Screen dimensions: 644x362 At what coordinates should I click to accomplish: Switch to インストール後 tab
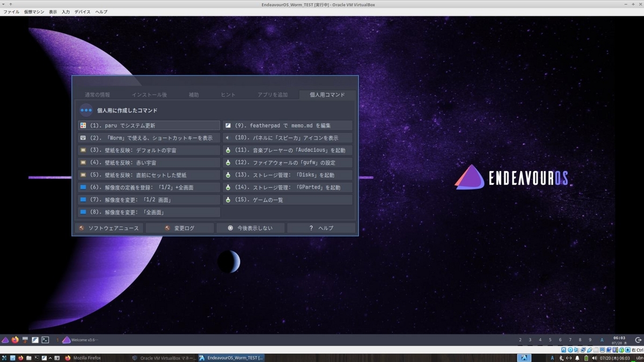point(149,95)
